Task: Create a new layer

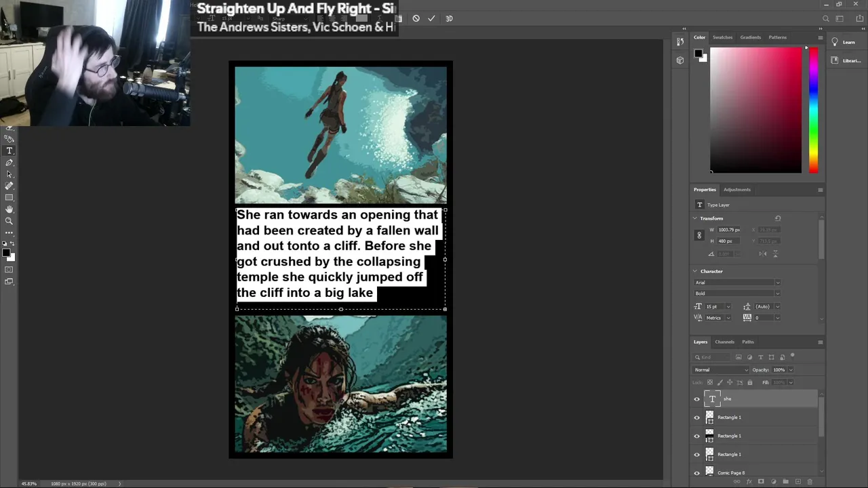Action: coord(798,481)
